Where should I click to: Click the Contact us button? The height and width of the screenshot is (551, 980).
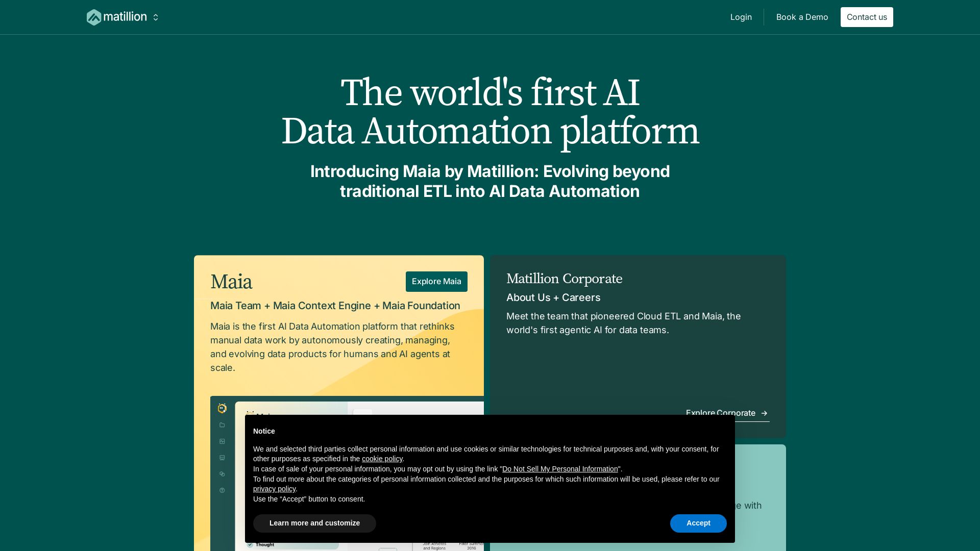tap(867, 17)
